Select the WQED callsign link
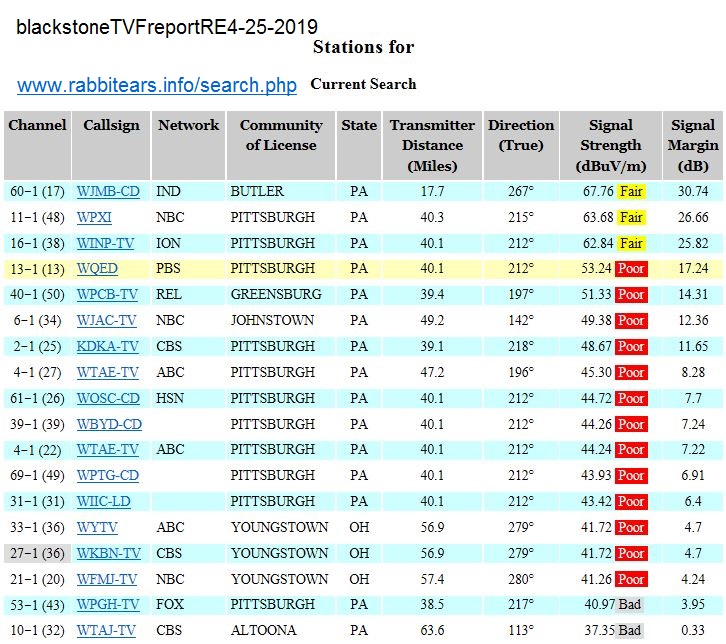 click(98, 269)
